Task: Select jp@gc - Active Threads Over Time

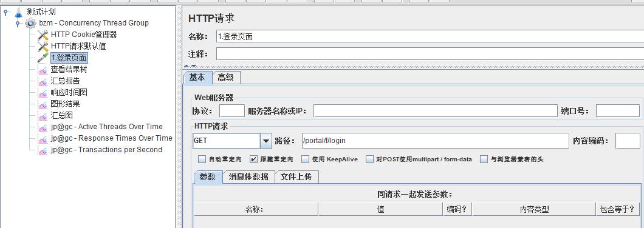Action: point(107,127)
